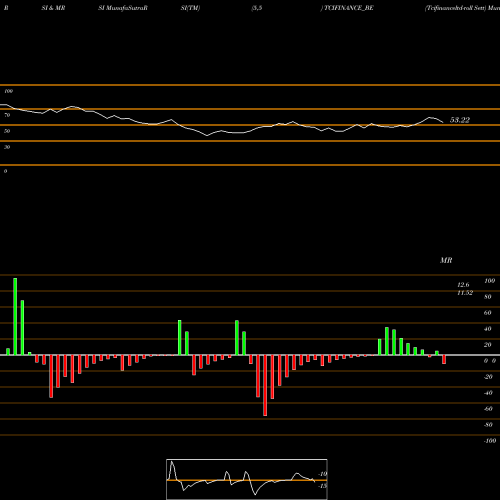
Task: Open the mini overview chart thumbnail at the bottom
Action: (247, 479)
